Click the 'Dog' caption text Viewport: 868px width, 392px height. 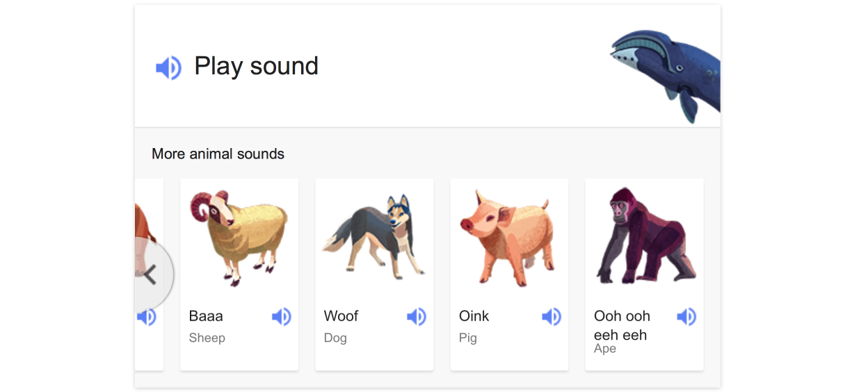[x=335, y=338]
